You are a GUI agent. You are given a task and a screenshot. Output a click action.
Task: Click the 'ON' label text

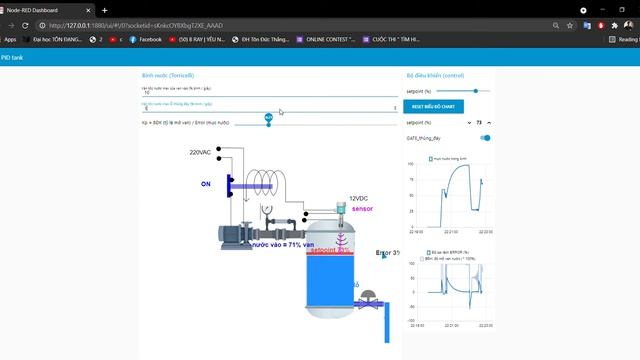pyautogui.click(x=206, y=184)
